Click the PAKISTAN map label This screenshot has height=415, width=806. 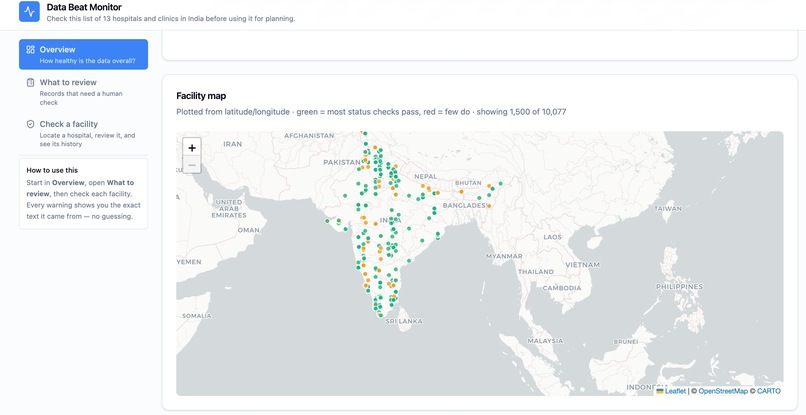pos(342,162)
